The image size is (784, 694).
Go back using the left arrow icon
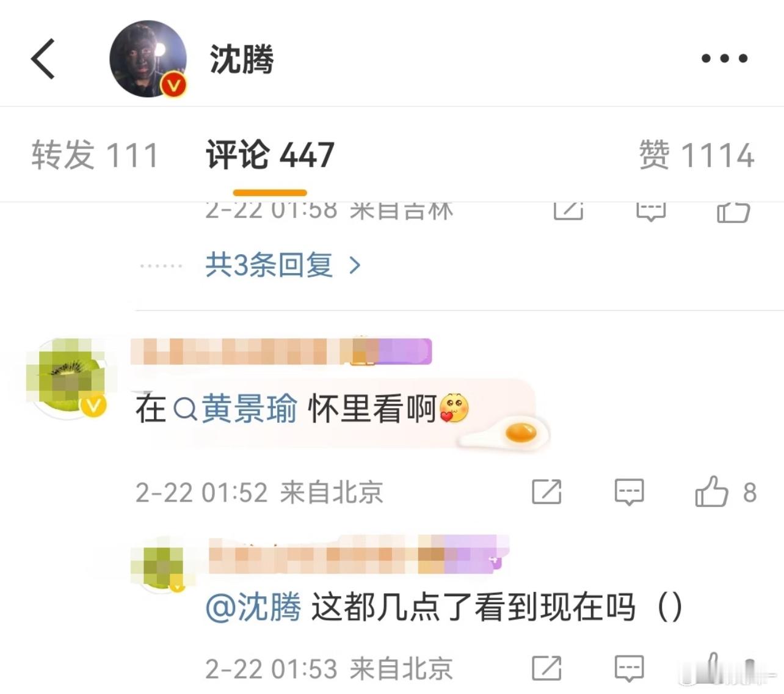point(43,59)
